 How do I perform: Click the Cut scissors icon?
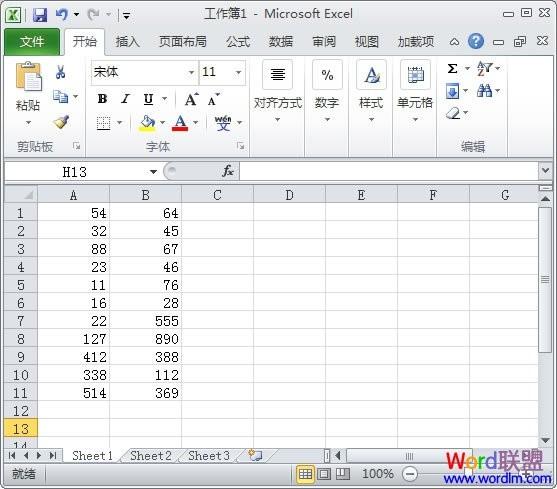click(60, 72)
